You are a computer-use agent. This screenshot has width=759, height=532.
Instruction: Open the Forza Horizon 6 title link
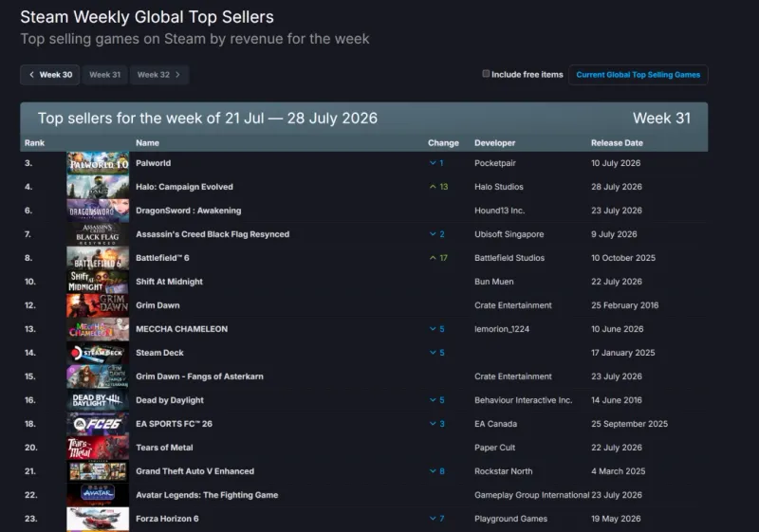pyautogui.click(x=167, y=519)
